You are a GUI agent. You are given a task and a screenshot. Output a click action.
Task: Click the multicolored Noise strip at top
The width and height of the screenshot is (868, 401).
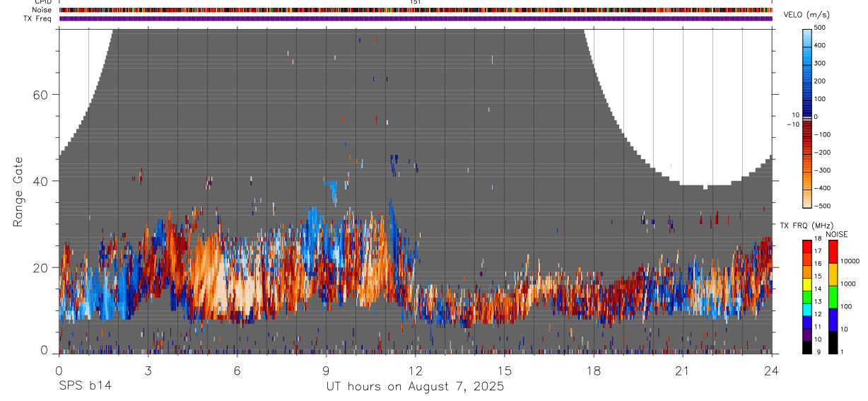coord(416,10)
